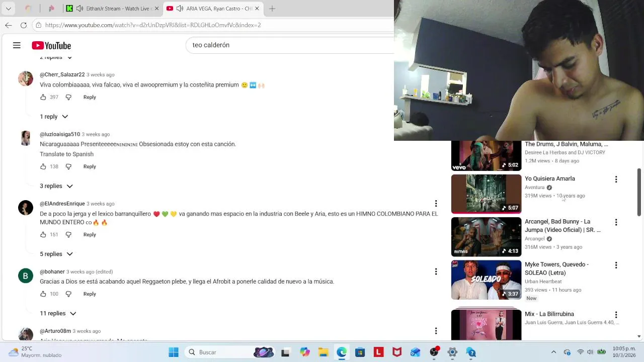The width and height of the screenshot is (644, 362).
Task: Like the comment by @luzloaisiga510
Action: (x=43, y=166)
